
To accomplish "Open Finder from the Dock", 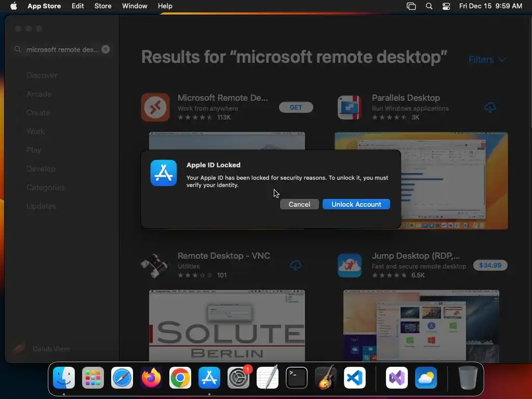I will 64,378.
